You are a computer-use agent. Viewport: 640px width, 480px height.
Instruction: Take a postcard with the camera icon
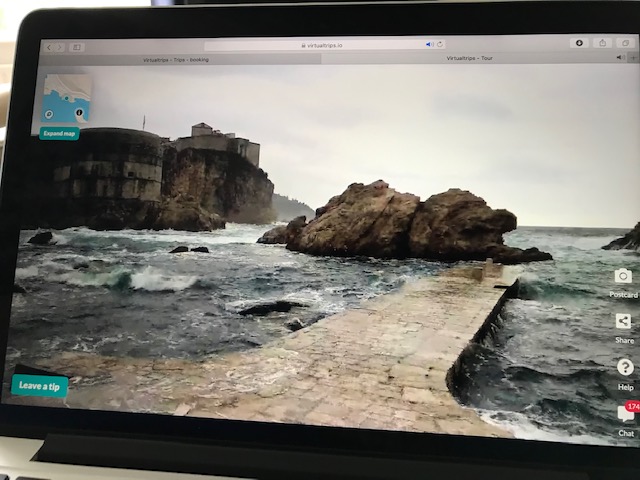pyautogui.click(x=623, y=276)
